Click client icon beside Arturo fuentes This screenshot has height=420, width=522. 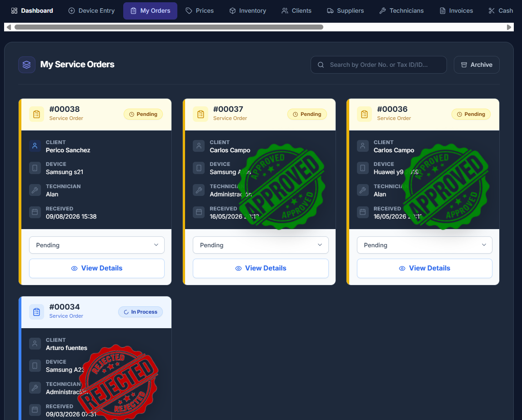[x=35, y=344]
